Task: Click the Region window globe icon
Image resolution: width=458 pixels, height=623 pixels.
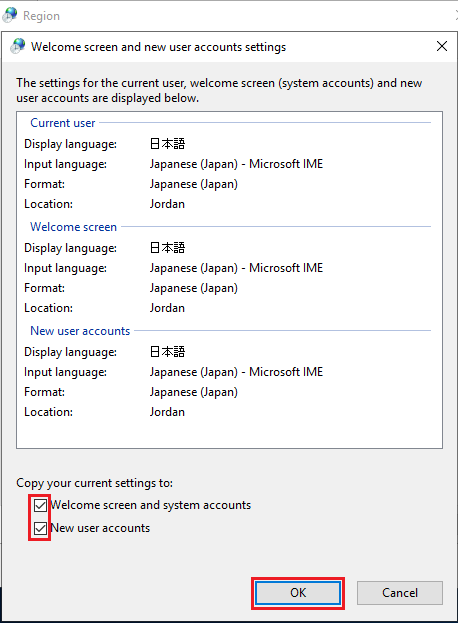Action: click(x=10, y=15)
